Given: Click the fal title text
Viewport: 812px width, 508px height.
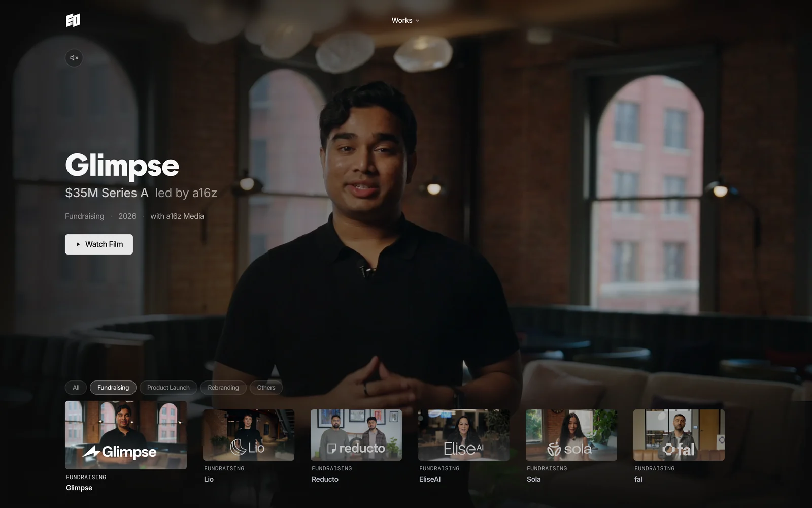Looking at the screenshot, I should (x=638, y=479).
